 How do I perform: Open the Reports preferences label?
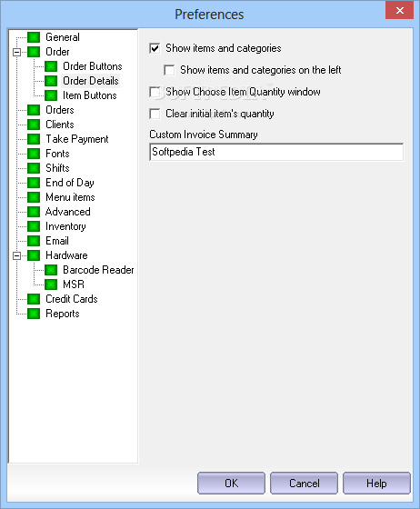(x=63, y=314)
